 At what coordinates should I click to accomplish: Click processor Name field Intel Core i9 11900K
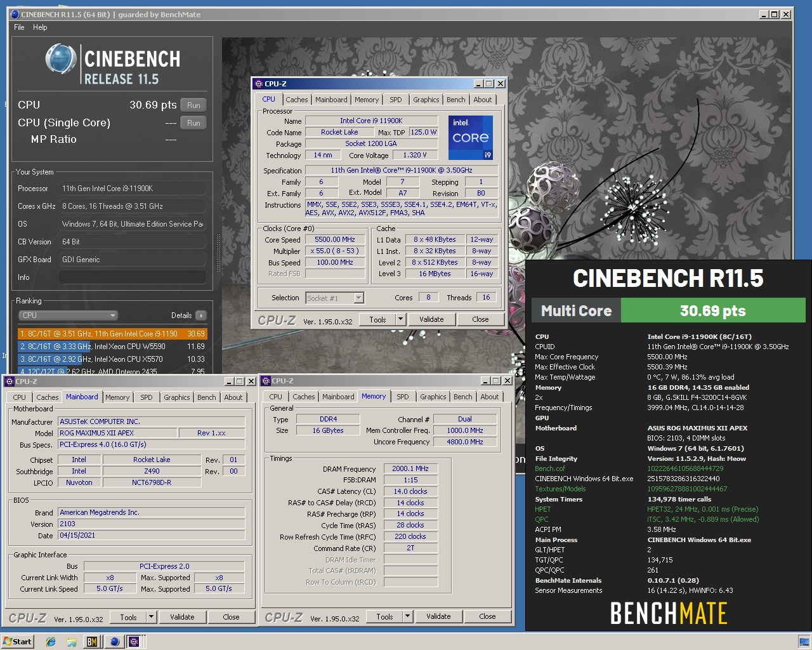(371, 121)
